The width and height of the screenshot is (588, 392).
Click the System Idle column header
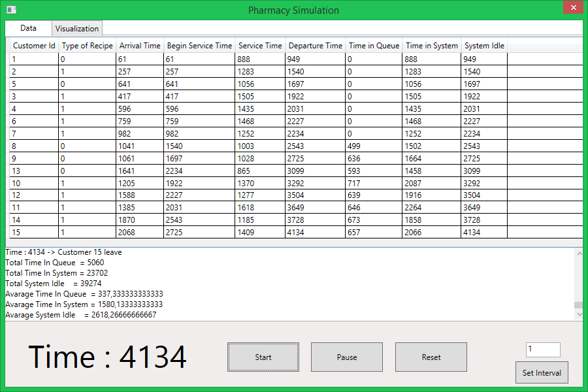(484, 46)
